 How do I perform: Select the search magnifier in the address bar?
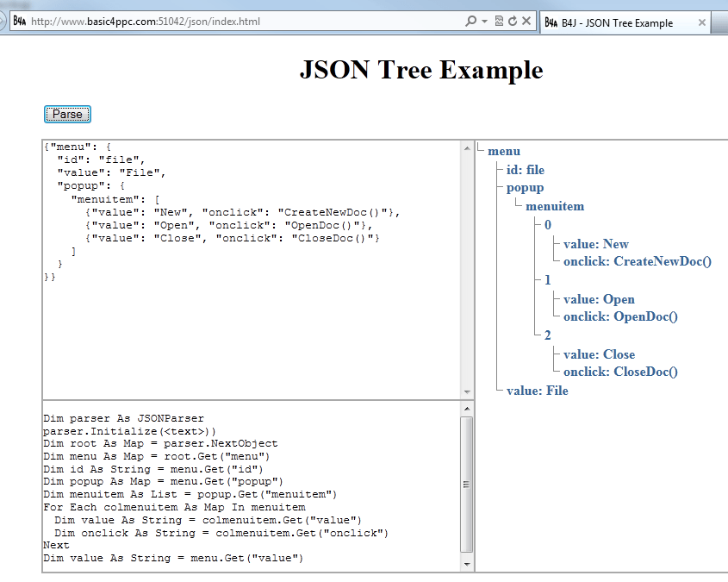point(472,20)
